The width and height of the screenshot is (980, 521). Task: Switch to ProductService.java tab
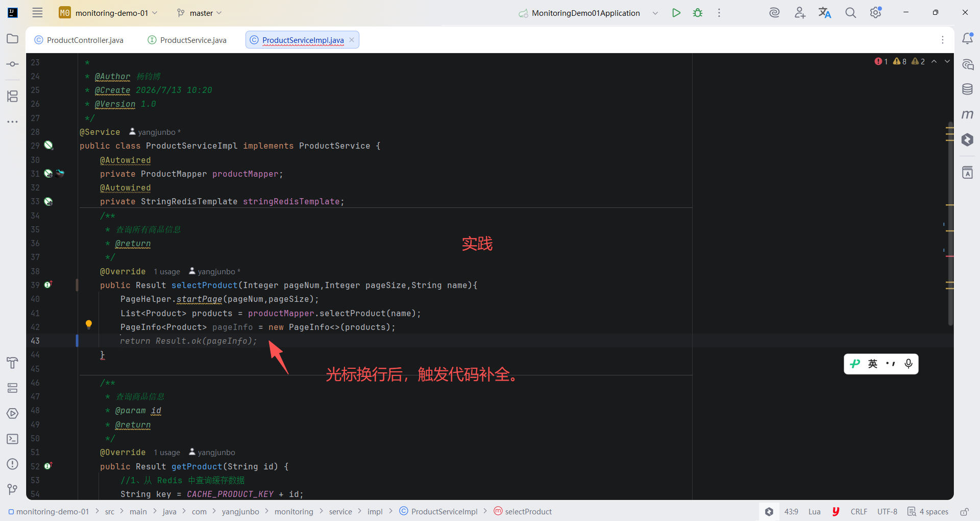point(187,40)
